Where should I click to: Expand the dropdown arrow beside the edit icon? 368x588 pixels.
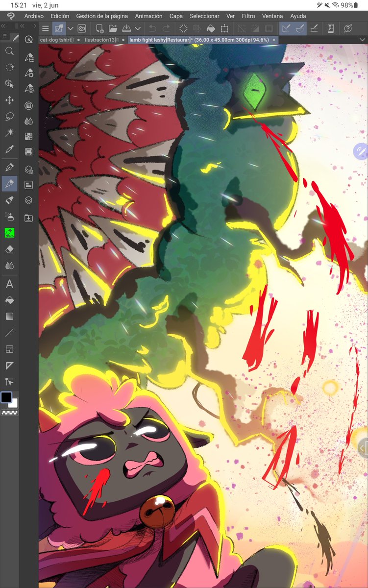[x=70, y=28]
